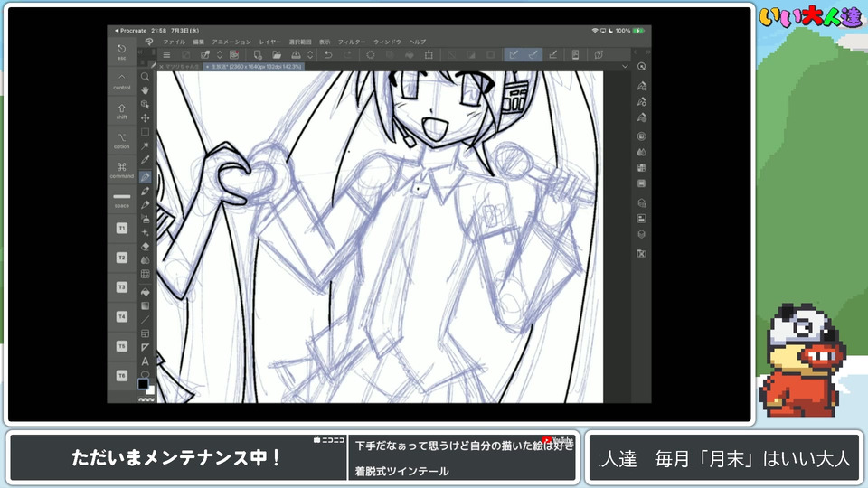
Task: Select the Fill bucket tool
Action: 145,292
